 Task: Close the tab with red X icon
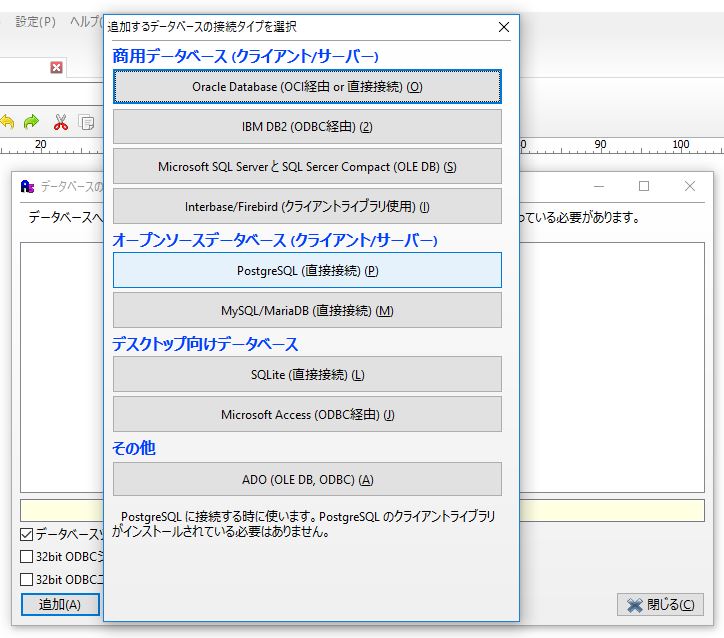click(56, 67)
